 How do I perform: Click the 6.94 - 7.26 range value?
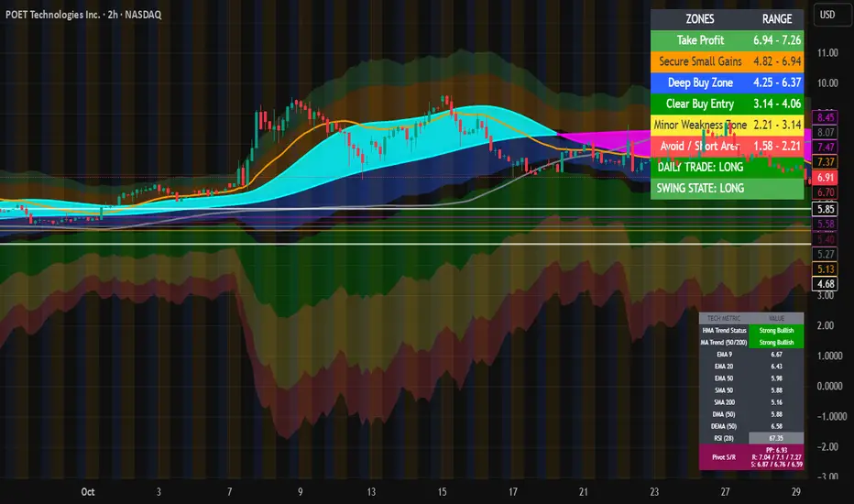pyautogui.click(x=777, y=40)
